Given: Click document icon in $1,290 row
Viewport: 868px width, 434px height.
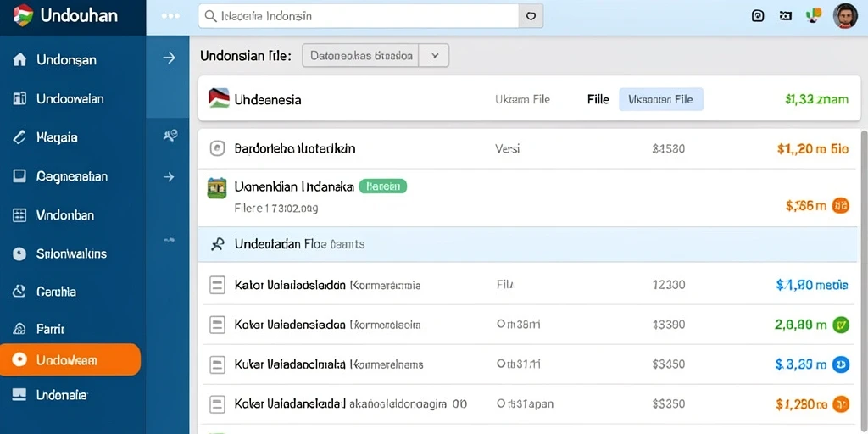Looking at the screenshot, I should (218, 404).
